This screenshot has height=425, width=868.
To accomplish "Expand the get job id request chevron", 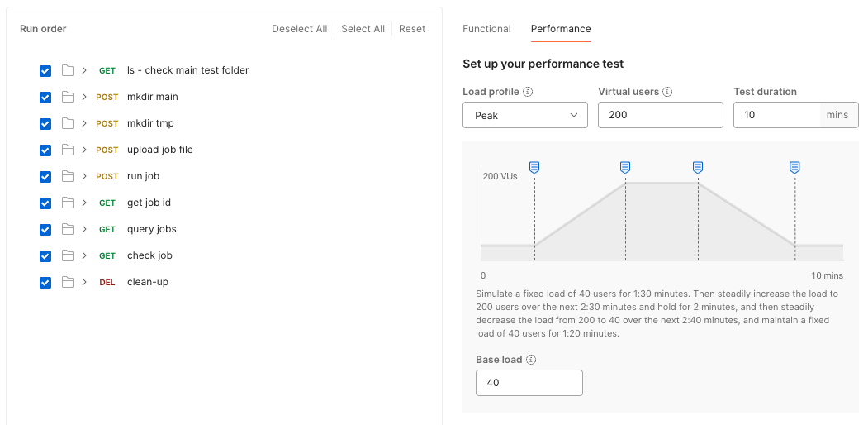I will [x=84, y=203].
